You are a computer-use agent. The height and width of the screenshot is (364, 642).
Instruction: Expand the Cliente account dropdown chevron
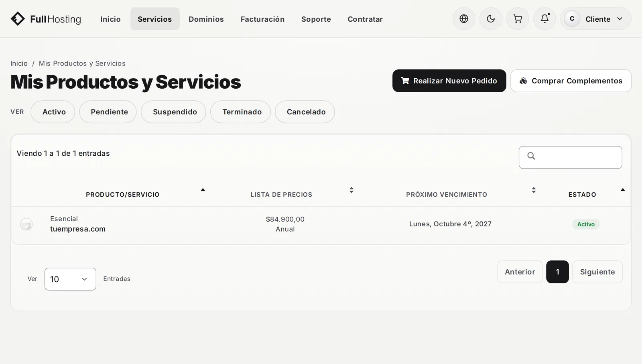[620, 19]
